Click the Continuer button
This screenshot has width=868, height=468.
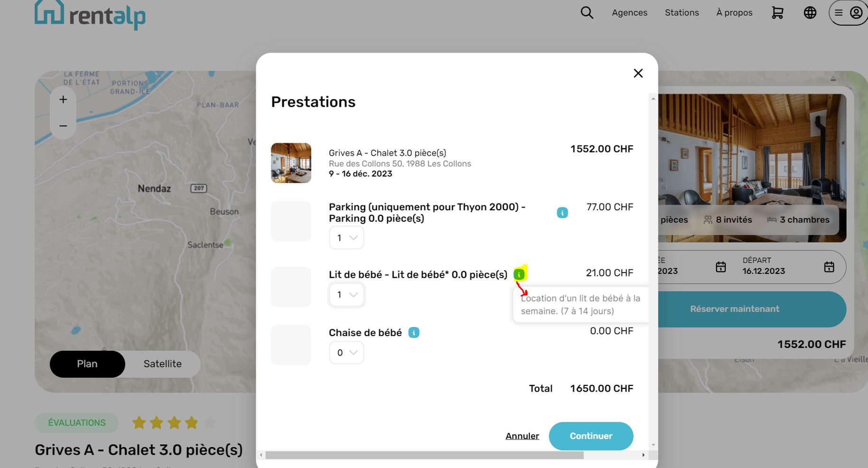pos(591,436)
